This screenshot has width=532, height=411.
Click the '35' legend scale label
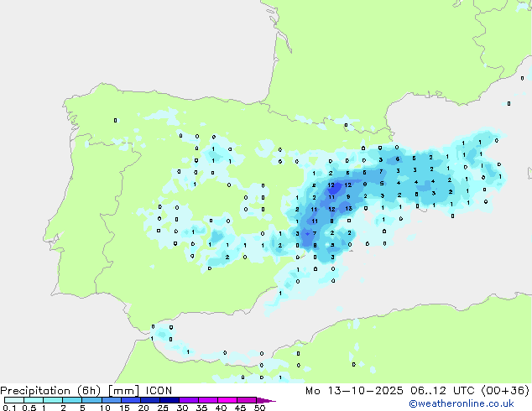point(201,408)
